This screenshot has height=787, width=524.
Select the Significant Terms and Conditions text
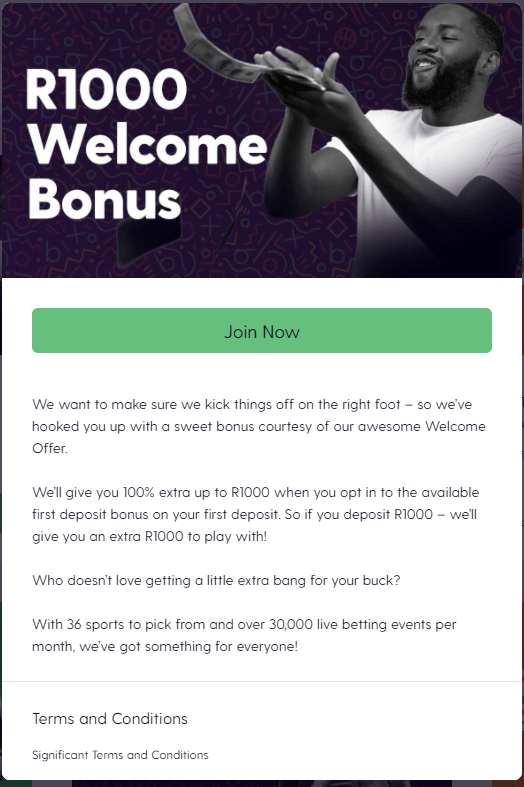[x=120, y=755]
